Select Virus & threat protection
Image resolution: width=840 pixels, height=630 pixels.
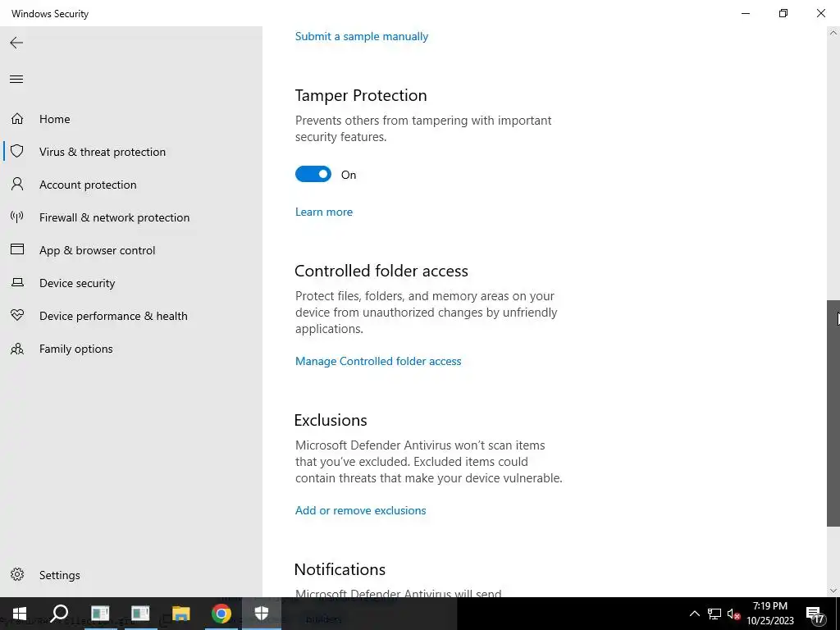103,152
